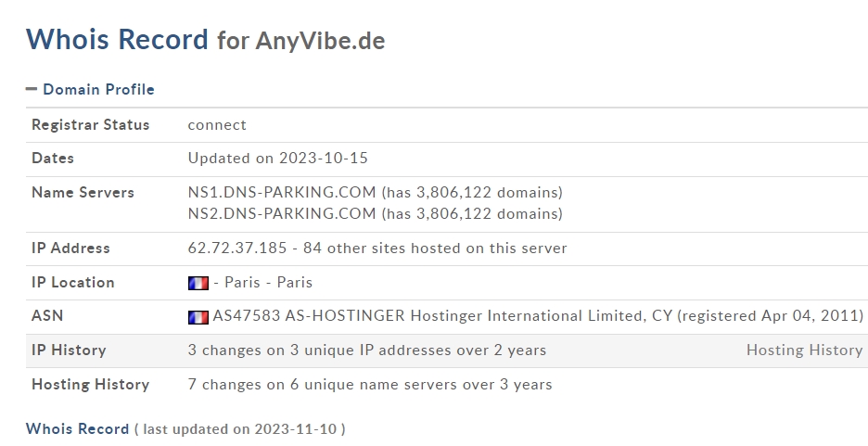This screenshot has width=868, height=446.
Task: Click the French flag in IP Location row
Action: pos(198,284)
